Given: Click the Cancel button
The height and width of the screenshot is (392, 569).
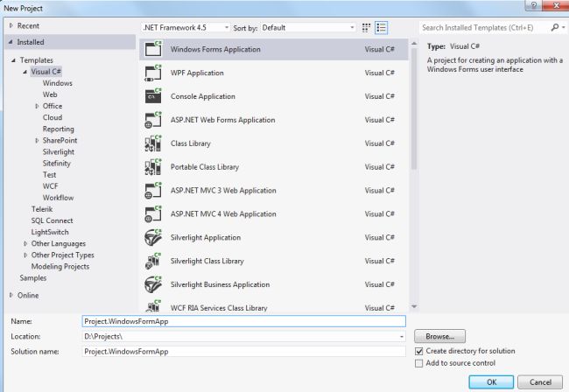Looking at the screenshot, I should (x=540, y=382).
